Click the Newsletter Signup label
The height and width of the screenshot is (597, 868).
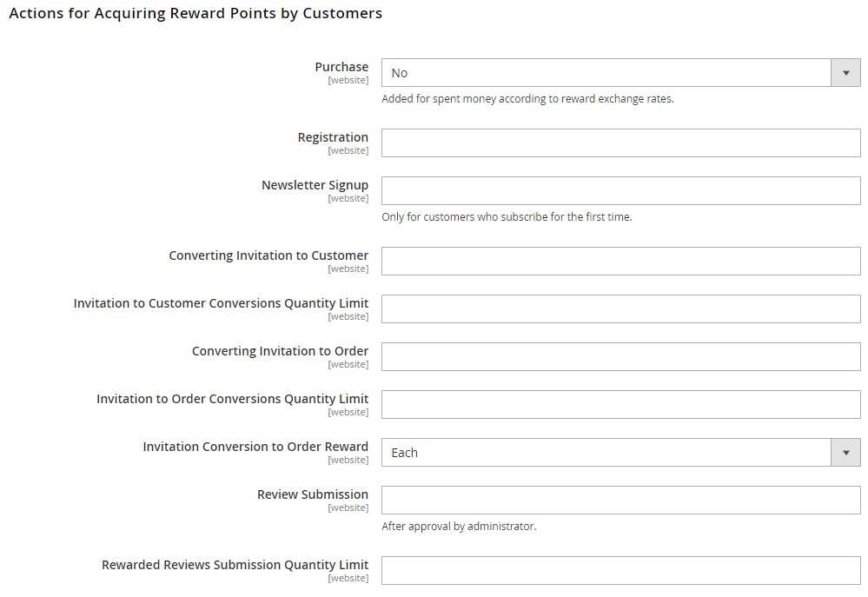(315, 185)
